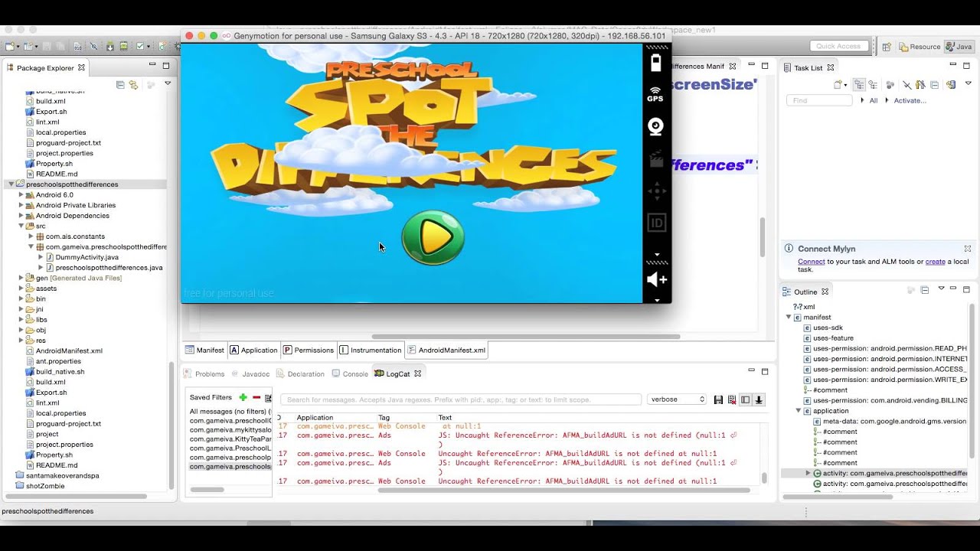Expand the Android 6.0 library node
Viewport: 980px width, 551px height.
(x=21, y=195)
